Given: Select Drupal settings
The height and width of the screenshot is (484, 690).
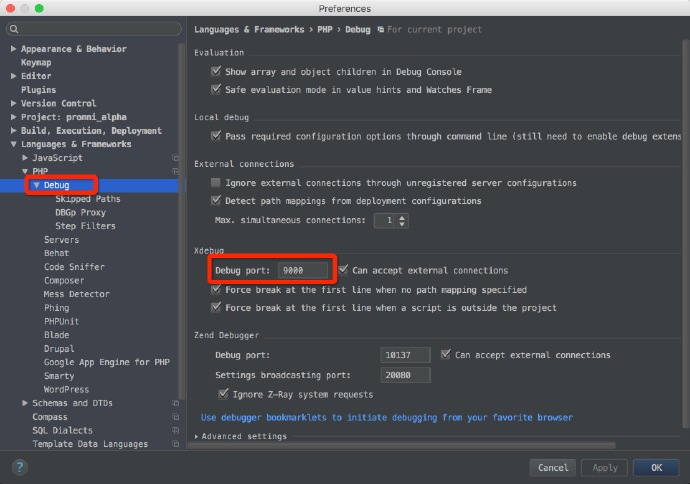Looking at the screenshot, I should click(x=59, y=349).
